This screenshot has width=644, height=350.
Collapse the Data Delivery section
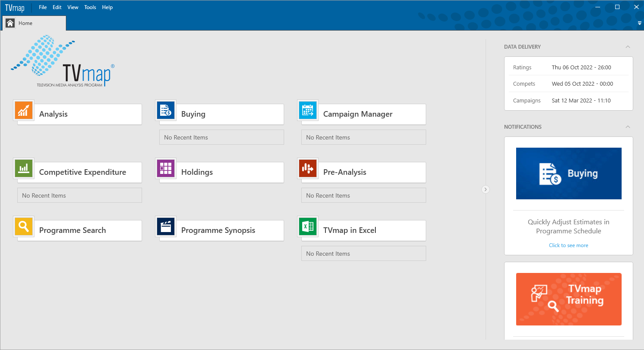coord(628,46)
